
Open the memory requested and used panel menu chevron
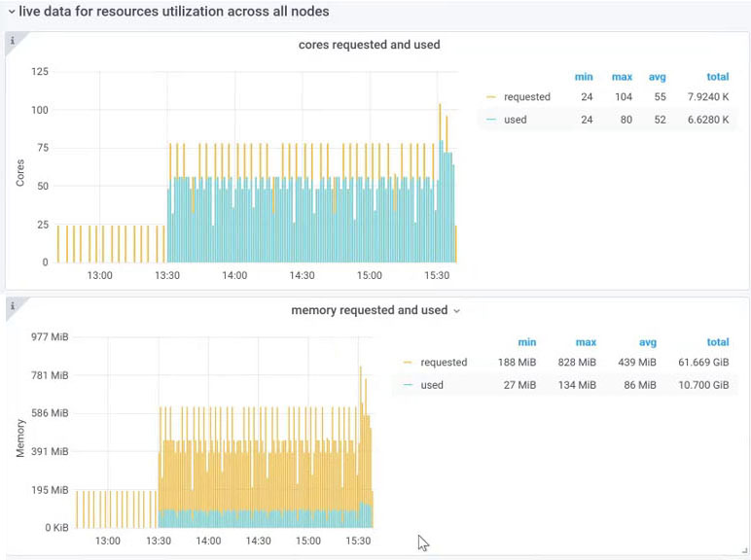456,311
